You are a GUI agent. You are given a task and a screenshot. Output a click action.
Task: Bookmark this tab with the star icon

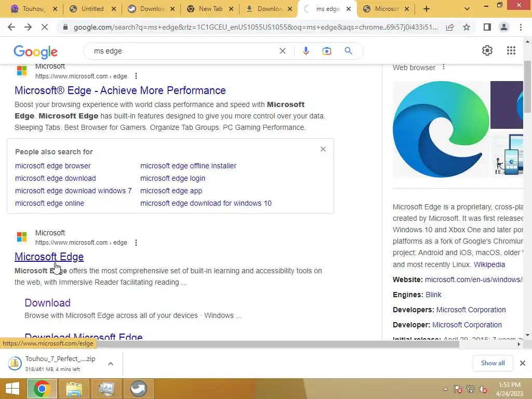(467, 27)
